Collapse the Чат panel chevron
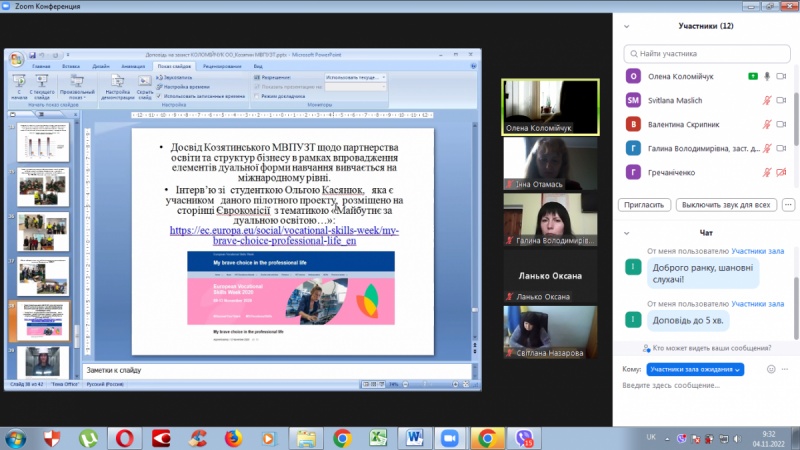 pos(627,231)
